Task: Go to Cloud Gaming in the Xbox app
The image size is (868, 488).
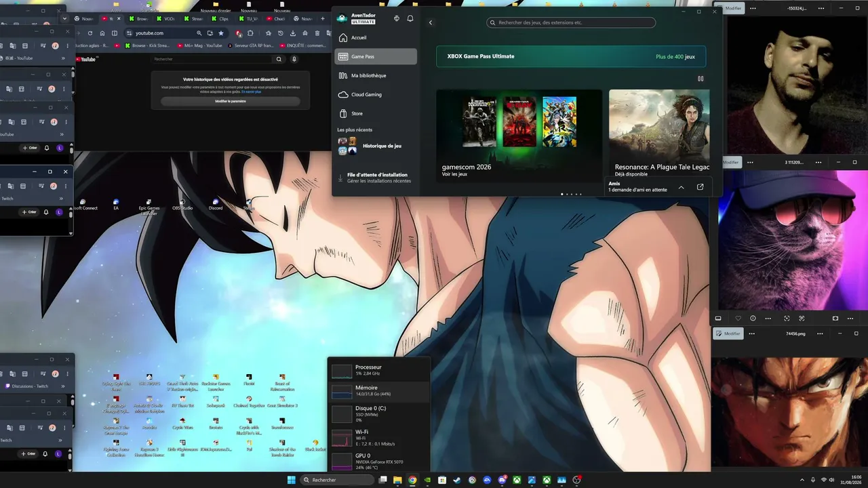Action: (x=376, y=94)
